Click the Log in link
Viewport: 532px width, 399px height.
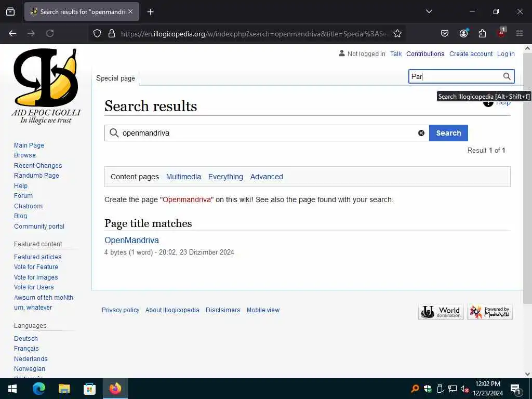pos(506,54)
